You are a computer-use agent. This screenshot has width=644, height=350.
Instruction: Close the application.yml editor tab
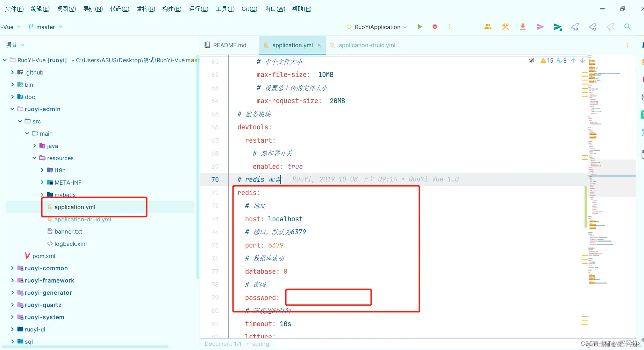(x=319, y=45)
